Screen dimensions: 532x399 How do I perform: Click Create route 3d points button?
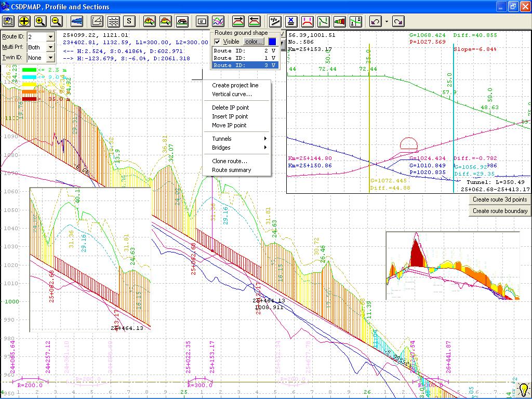(x=500, y=199)
